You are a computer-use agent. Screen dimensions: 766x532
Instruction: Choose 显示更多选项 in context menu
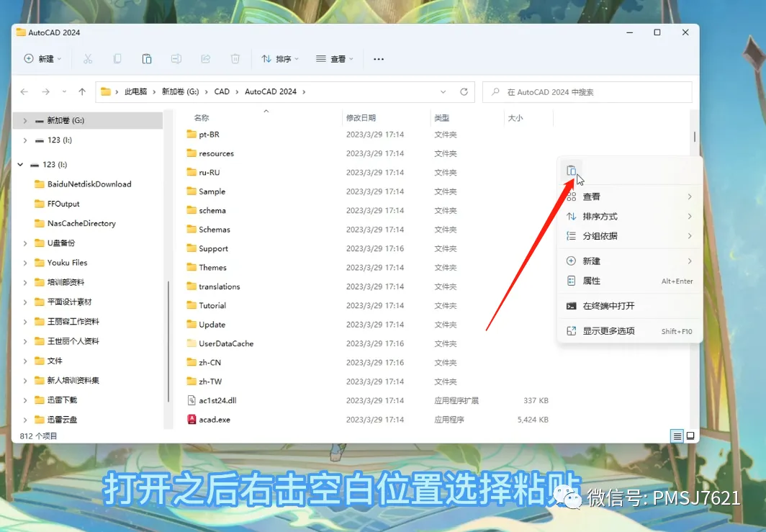[x=630, y=330]
